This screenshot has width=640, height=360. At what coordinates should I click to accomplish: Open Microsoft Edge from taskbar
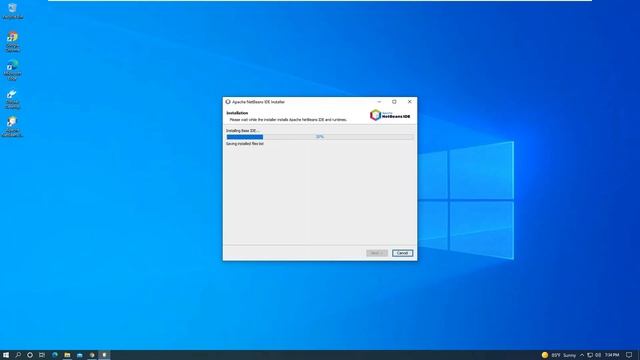click(54, 355)
